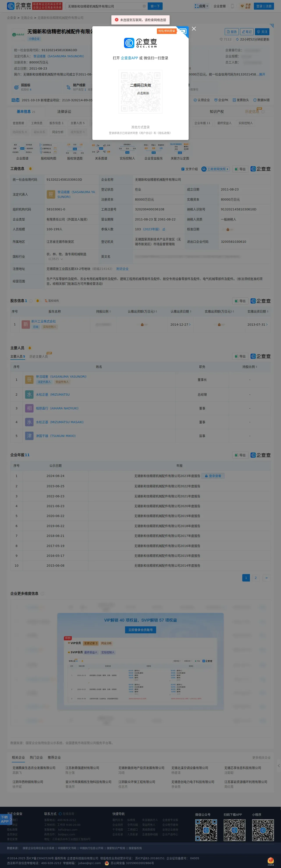Click the 下载APP floating badge
The width and height of the screenshot is (281, 868).
[x=6, y=819]
